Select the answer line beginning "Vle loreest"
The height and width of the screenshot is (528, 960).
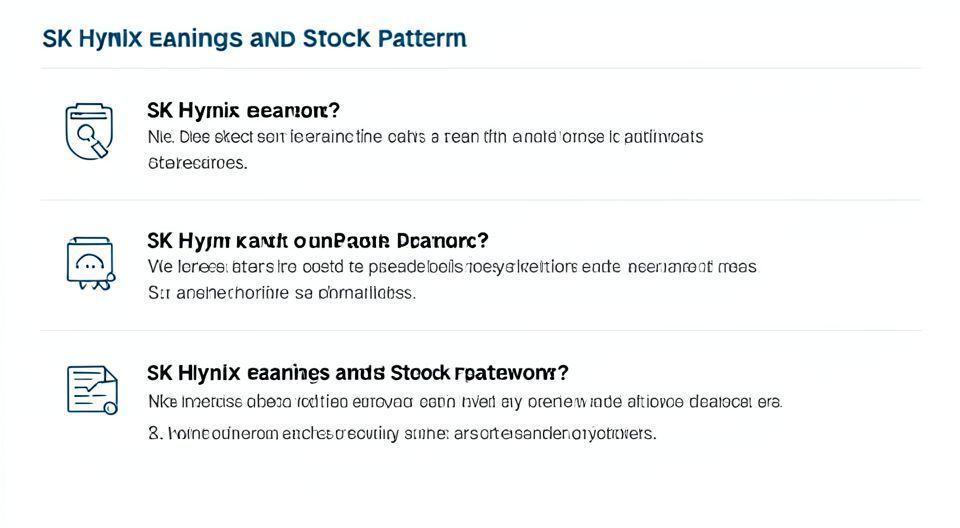coord(452,267)
